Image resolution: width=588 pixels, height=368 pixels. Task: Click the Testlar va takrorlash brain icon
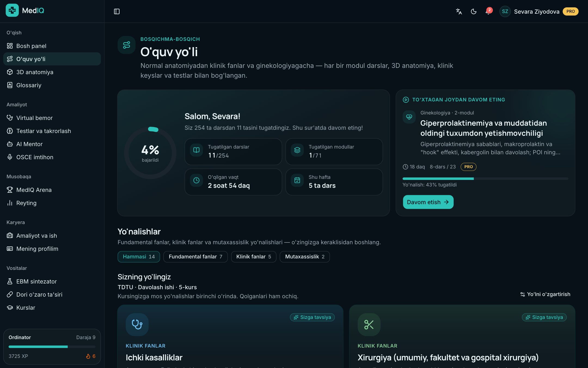[10, 131]
